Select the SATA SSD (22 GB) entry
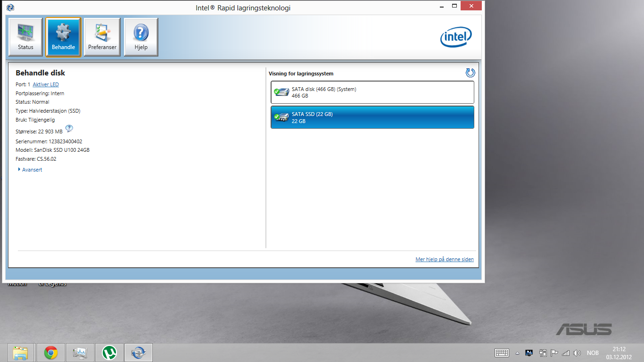 point(372,117)
